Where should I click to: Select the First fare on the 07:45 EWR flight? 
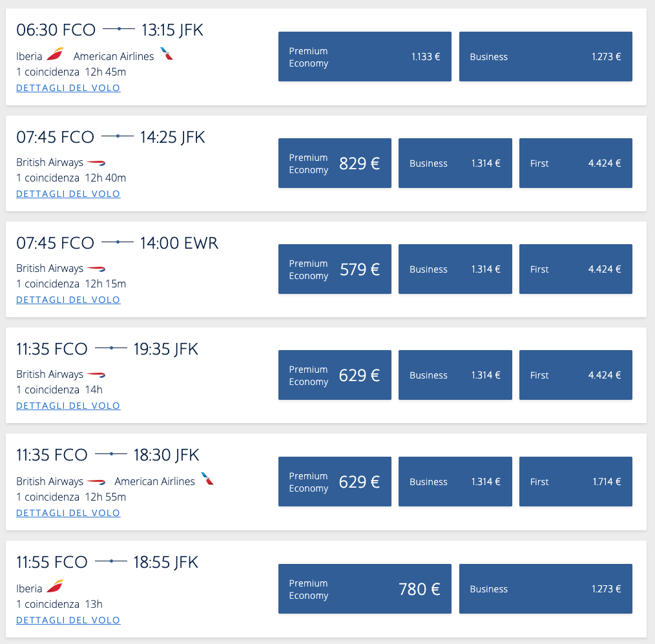(576, 269)
